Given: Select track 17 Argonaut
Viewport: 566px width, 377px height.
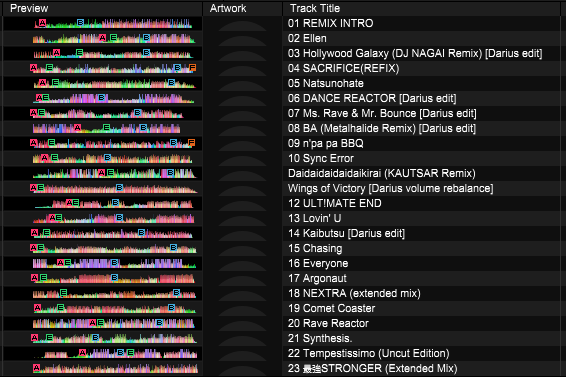Looking at the screenshot, I should pyautogui.click(x=317, y=278).
